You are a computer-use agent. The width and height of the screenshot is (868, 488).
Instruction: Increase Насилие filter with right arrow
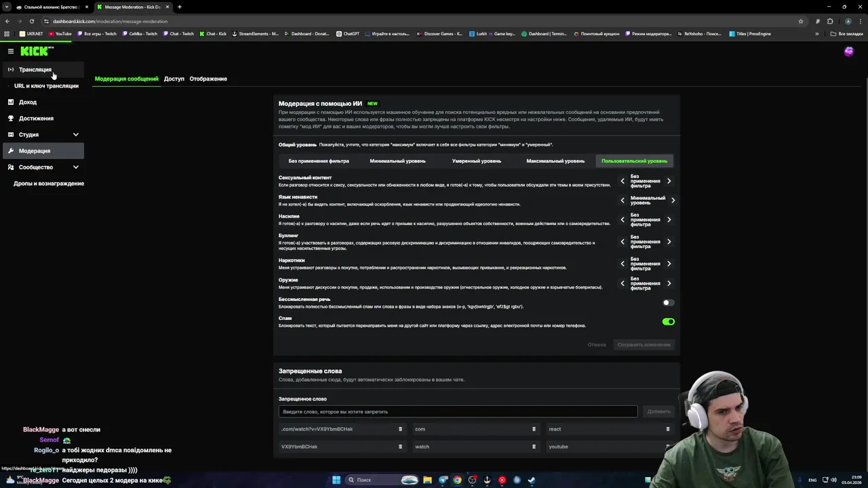tap(669, 220)
